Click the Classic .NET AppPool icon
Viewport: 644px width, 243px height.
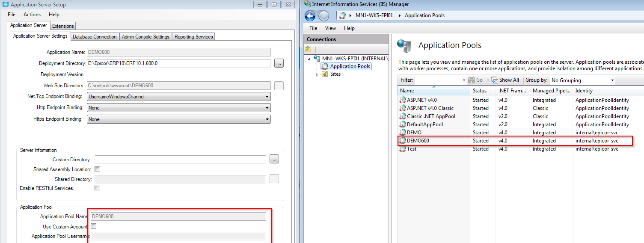[x=403, y=116]
